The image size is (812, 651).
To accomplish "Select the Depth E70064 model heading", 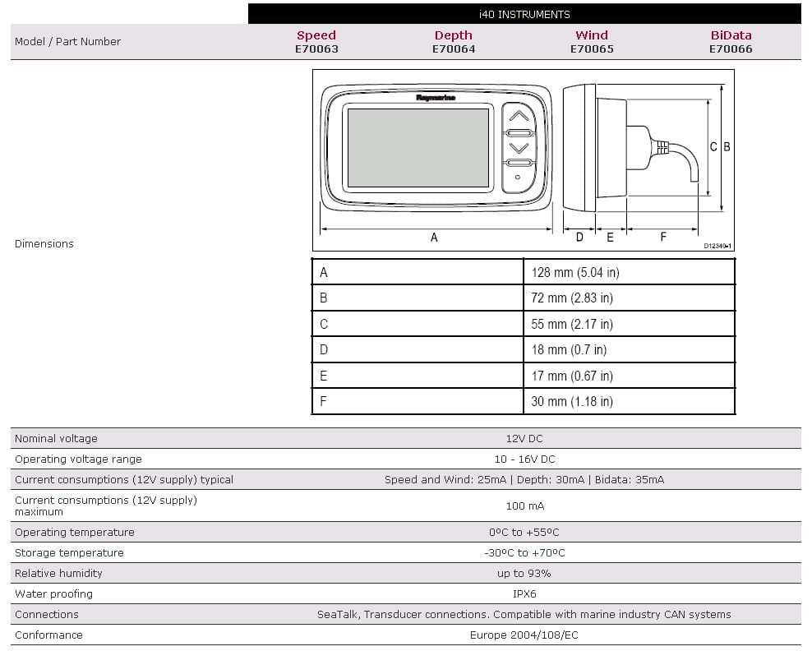I will (454, 42).
